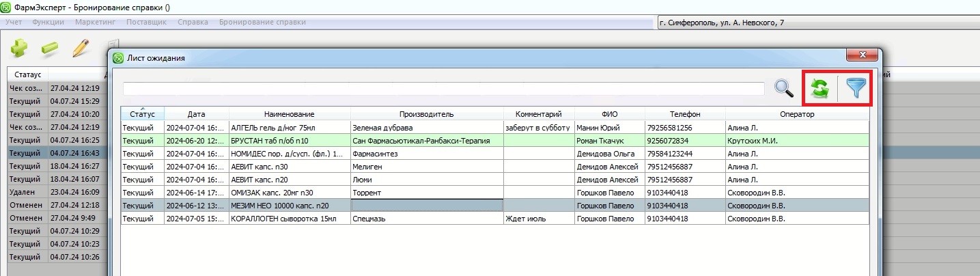Click the Производитель column header

[426, 114]
